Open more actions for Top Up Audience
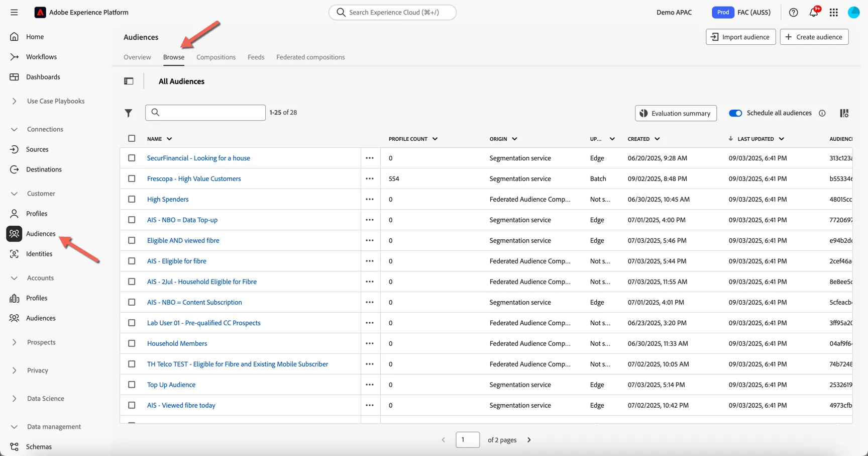Image resolution: width=868 pixels, height=456 pixels. pos(370,385)
